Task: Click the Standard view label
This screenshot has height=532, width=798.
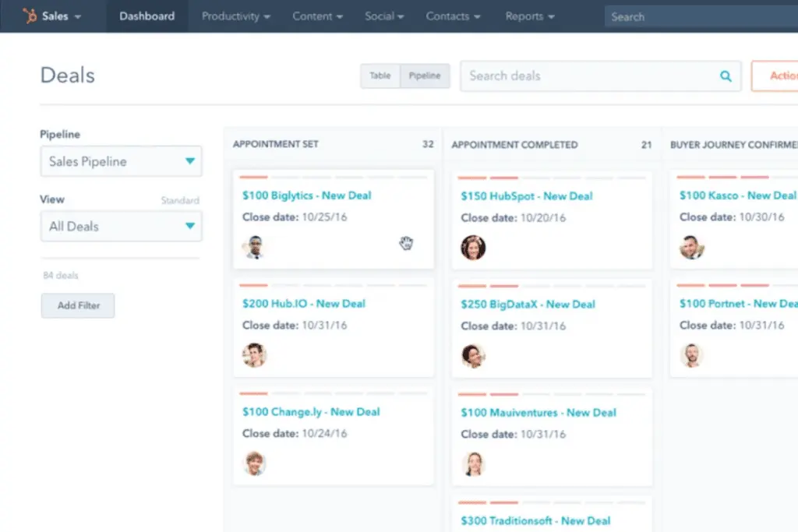Action: click(180, 200)
